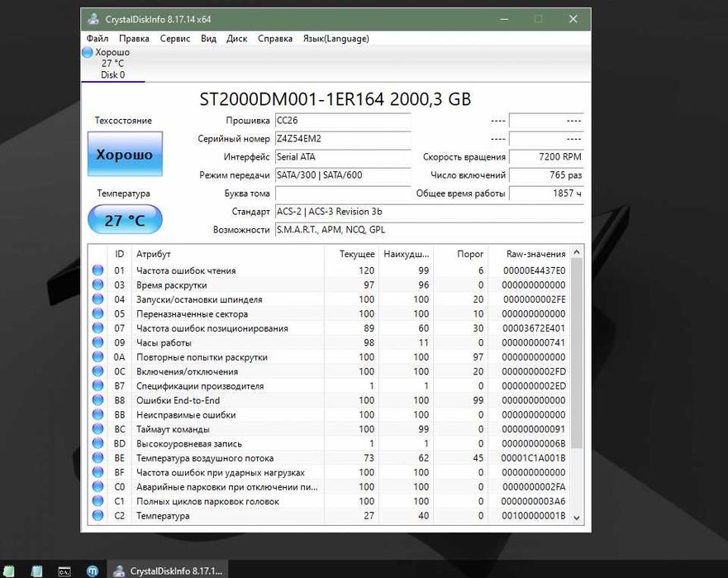Click the Текущее column header

[351, 254]
